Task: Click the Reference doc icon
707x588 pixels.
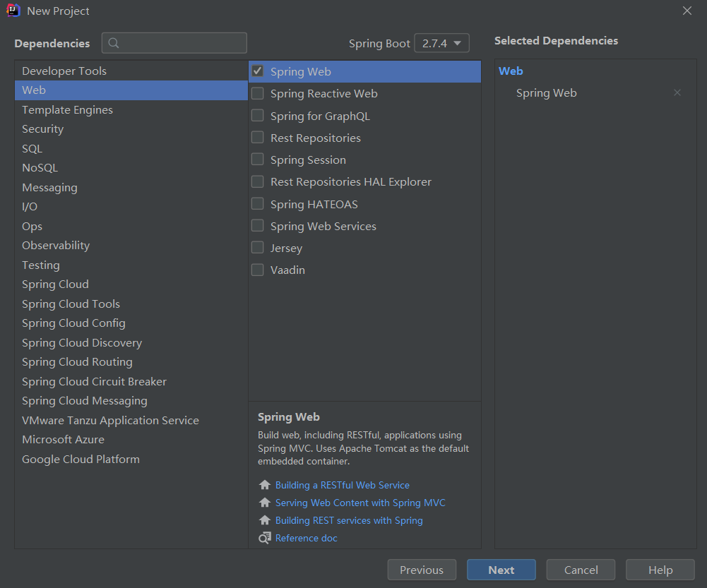Action: [x=265, y=538]
